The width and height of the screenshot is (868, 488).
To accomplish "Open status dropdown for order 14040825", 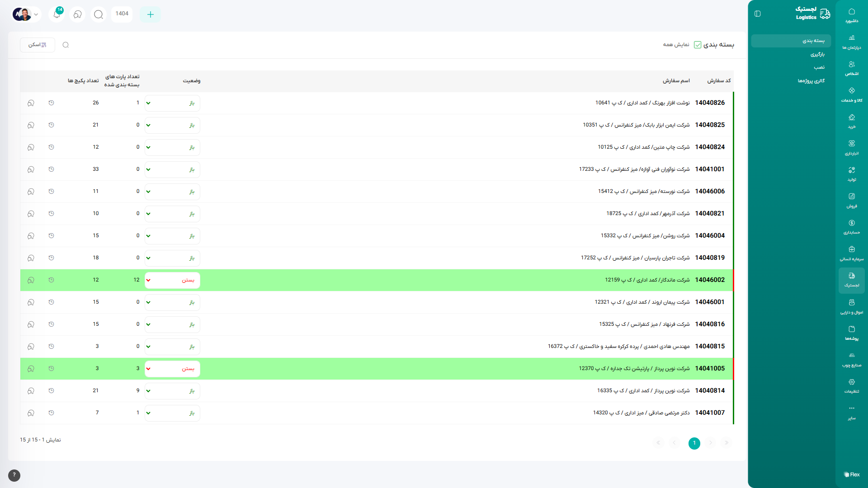I will click(172, 125).
